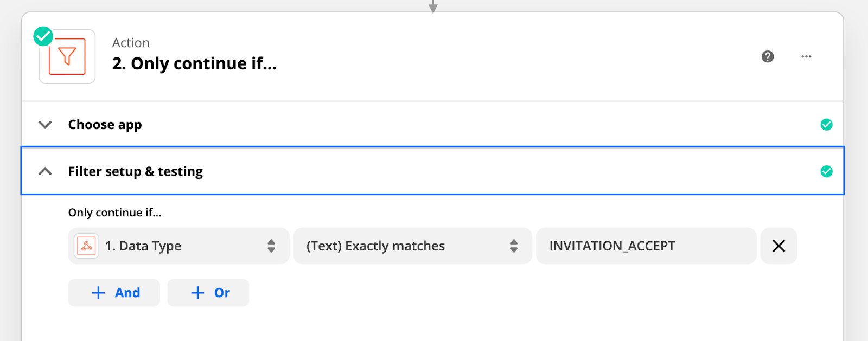The width and height of the screenshot is (868, 341).
Task: Click the Choose app green checkmark
Action: (x=826, y=125)
